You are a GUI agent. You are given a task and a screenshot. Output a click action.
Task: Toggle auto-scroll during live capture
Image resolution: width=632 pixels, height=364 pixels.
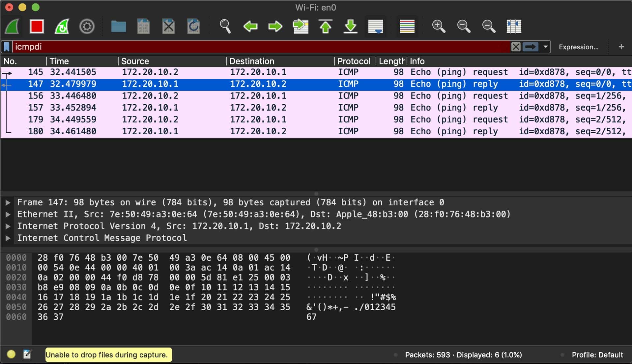click(376, 26)
